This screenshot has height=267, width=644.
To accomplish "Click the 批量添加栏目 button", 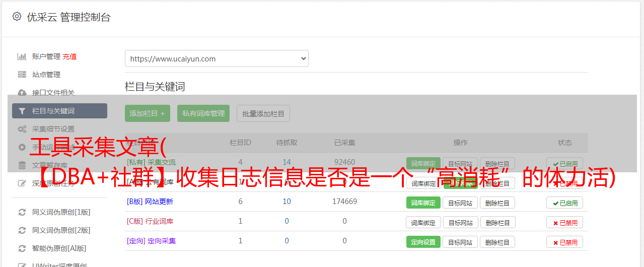I will pyautogui.click(x=263, y=113).
